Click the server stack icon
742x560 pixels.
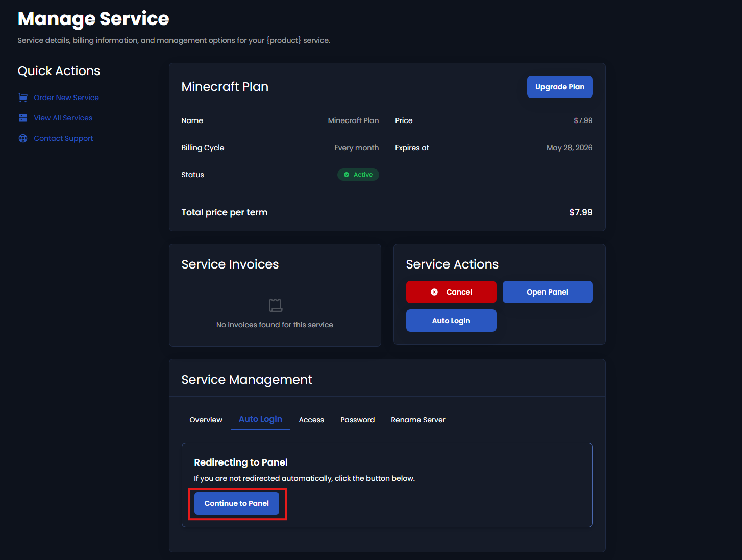point(23,118)
